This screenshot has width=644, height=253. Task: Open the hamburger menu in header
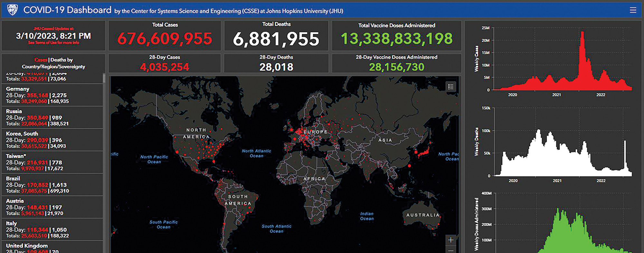click(x=633, y=10)
